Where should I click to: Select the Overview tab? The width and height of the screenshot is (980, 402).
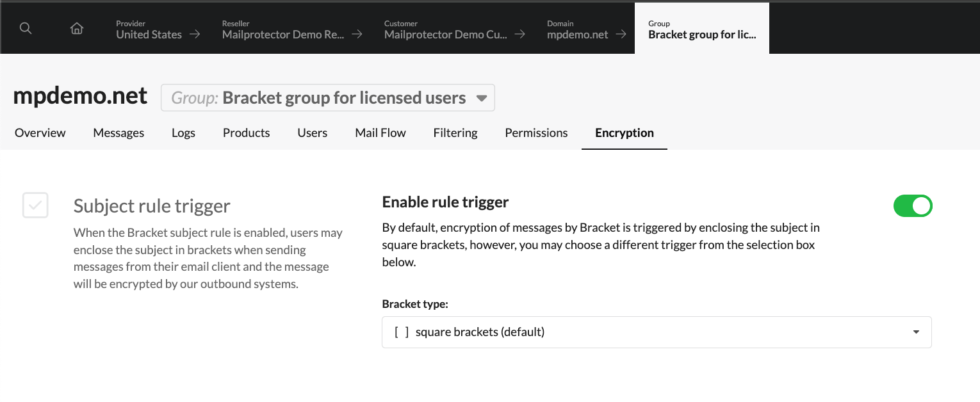click(40, 133)
